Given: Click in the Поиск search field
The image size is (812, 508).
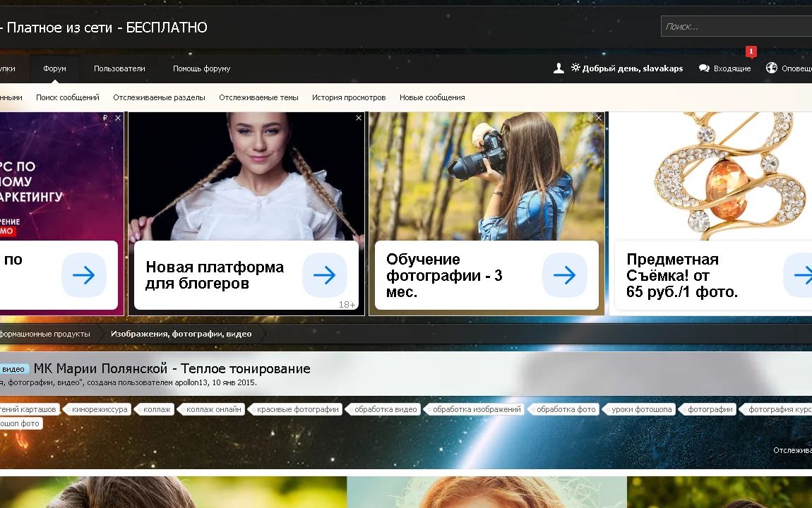Looking at the screenshot, I should click(734, 27).
